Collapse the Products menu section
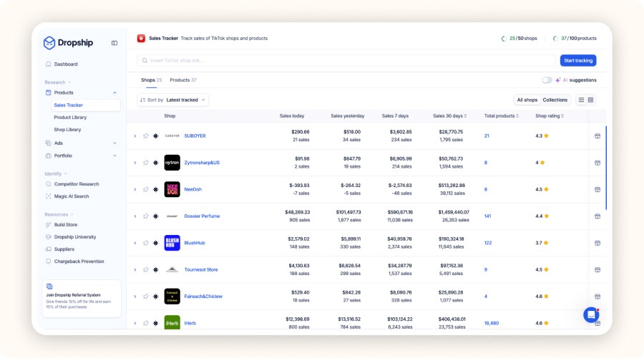This screenshot has width=644, height=361. 114,93
